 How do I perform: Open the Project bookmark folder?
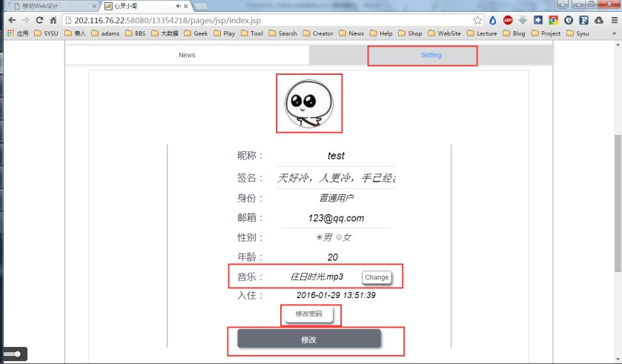click(546, 33)
